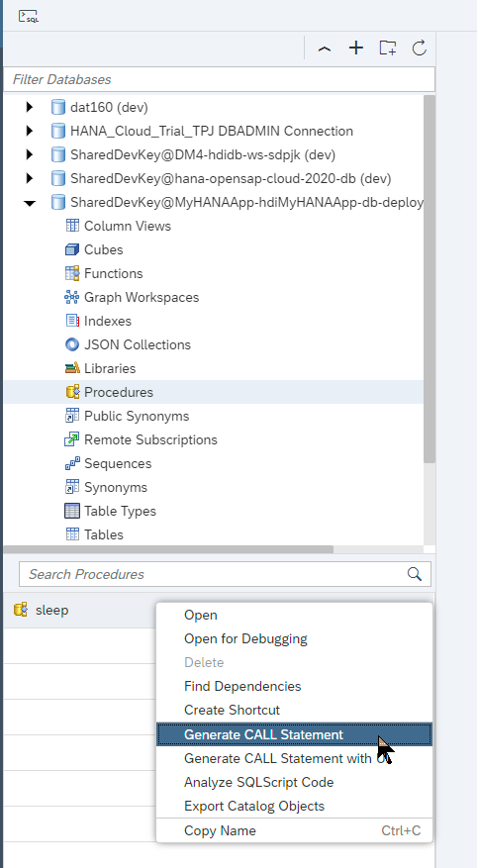Click the Functions icon
The image size is (477, 868).
(x=72, y=273)
